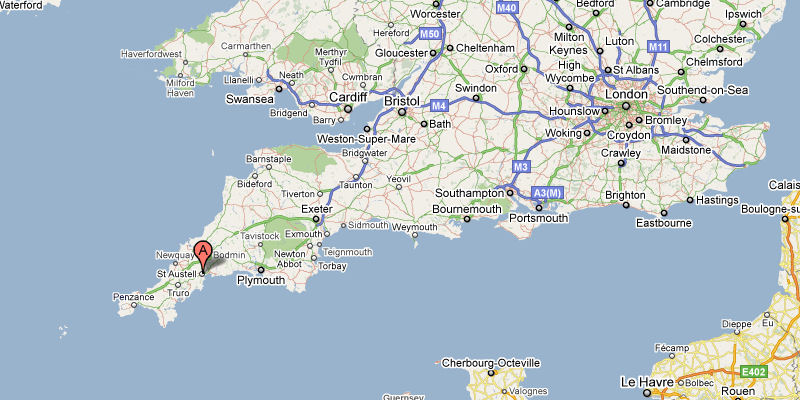This screenshot has width=800, height=400.
Task: Select the green E402 route badge
Action: pos(753,372)
